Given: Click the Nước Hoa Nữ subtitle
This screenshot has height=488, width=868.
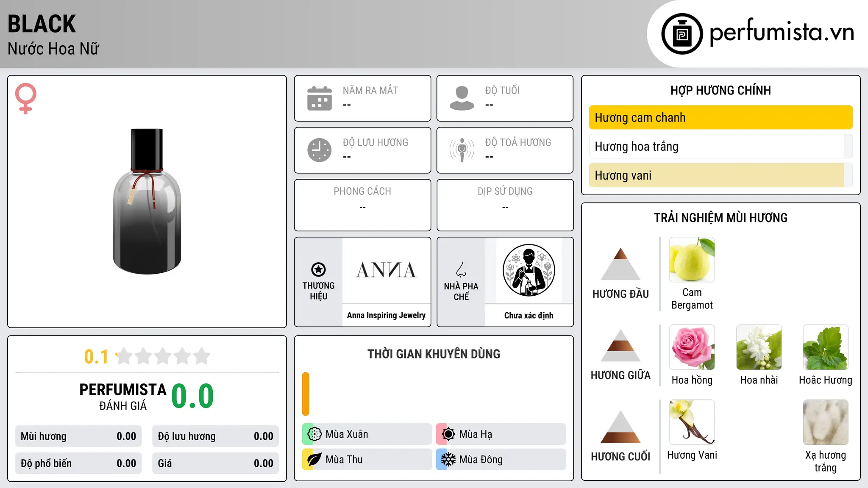Looking at the screenshot, I should [x=53, y=49].
